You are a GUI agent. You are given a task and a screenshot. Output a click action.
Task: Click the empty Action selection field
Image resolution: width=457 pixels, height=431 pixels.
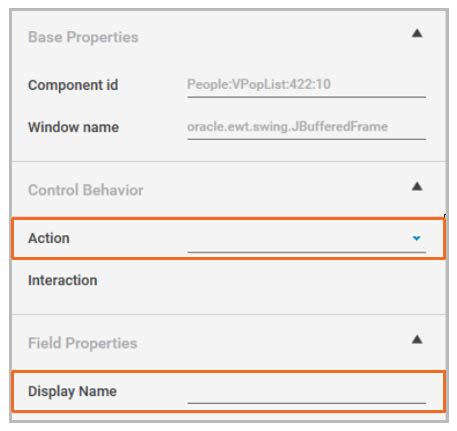tap(306, 239)
